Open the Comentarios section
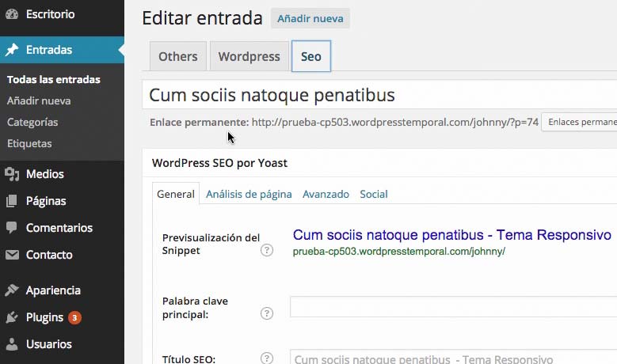The width and height of the screenshot is (617, 364). point(59,228)
